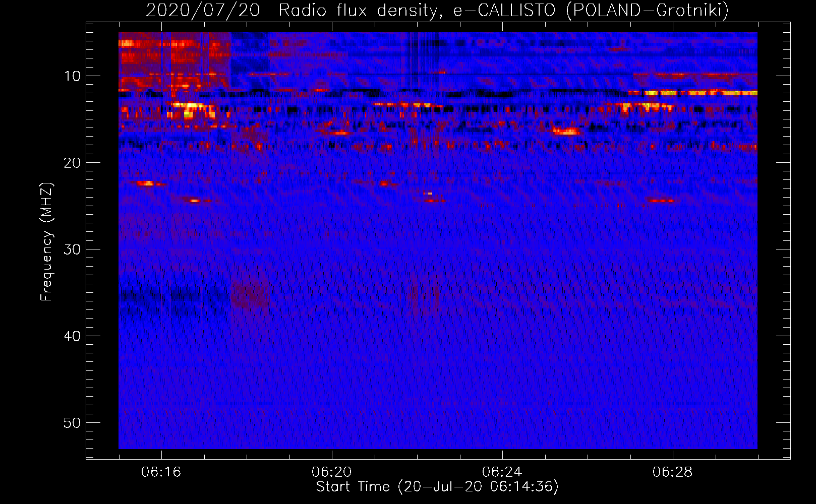The height and width of the screenshot is (504, 816).
Task: Click the 20 MHz frequency tick label
Action: pos(73,163)
